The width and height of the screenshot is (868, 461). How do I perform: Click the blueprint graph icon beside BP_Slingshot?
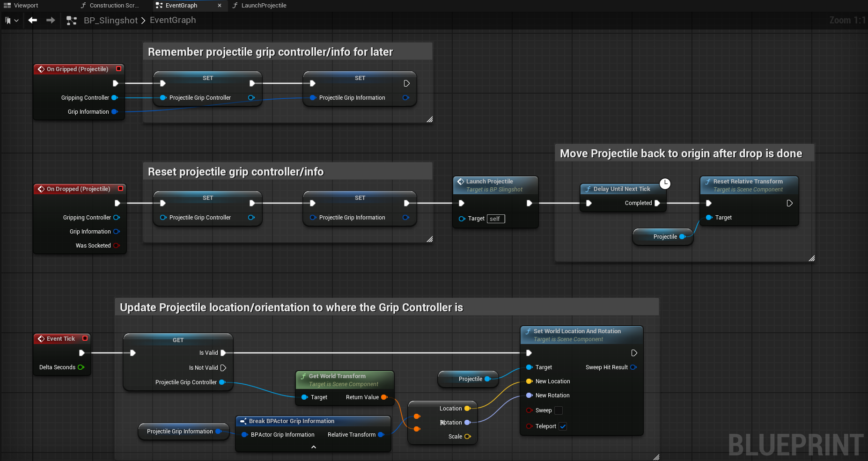72,21
